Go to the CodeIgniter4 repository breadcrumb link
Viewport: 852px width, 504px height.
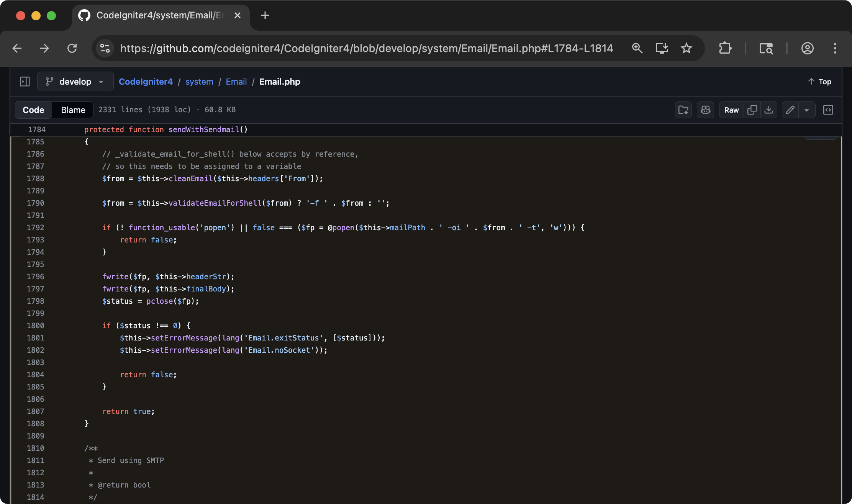[146, 82]
